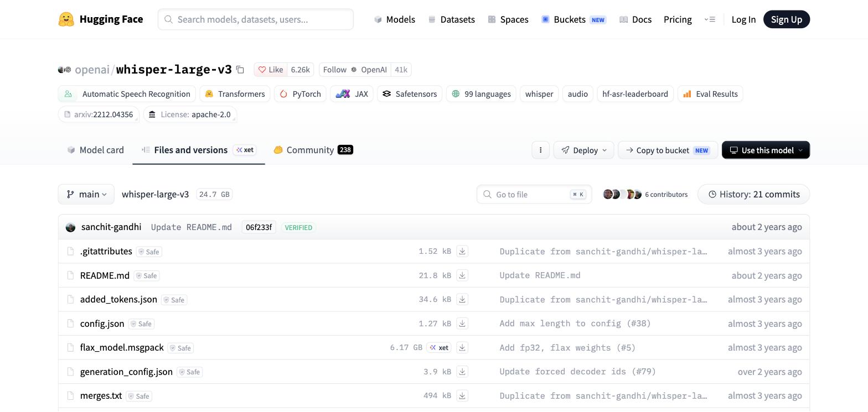868x412 pixels.
Task: Switch to the Model card tab
Action: 95,150
